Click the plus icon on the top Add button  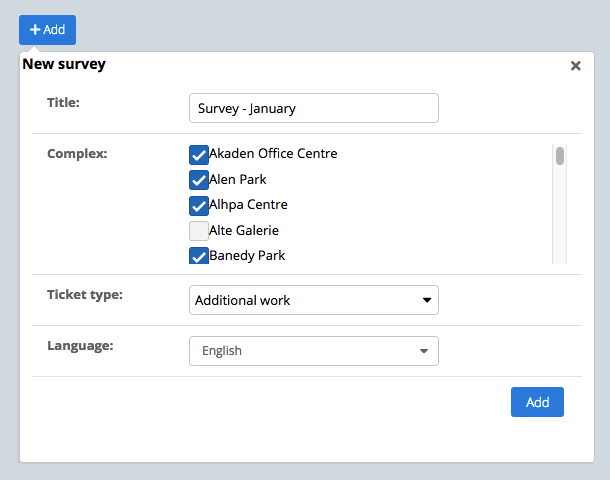(x=35, y=30)
